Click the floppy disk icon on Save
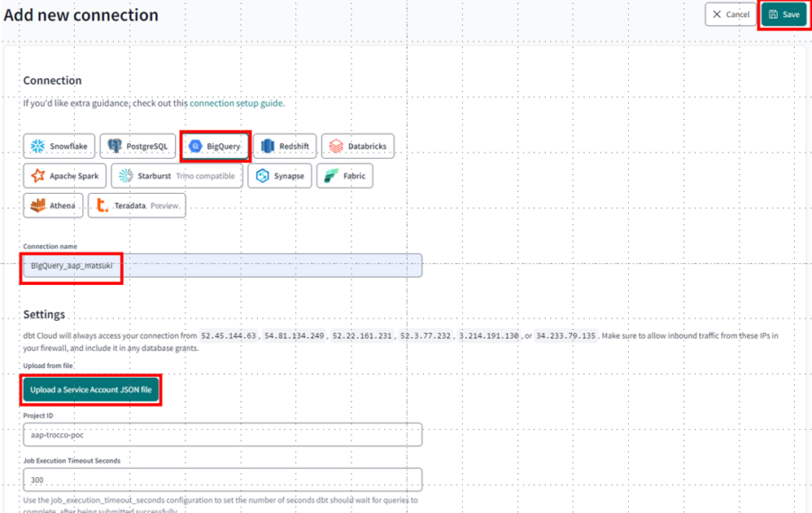This screenshot has height=513, width=812. click(773, 14)
